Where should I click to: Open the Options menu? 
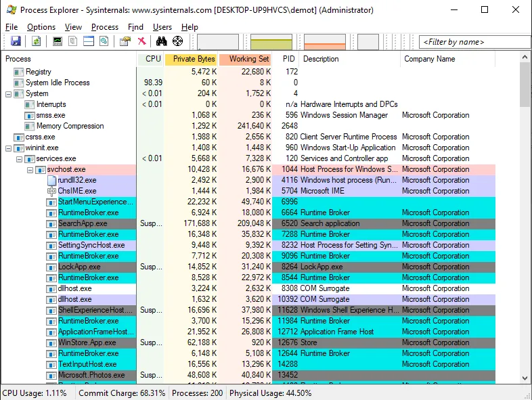click(41, 27)
